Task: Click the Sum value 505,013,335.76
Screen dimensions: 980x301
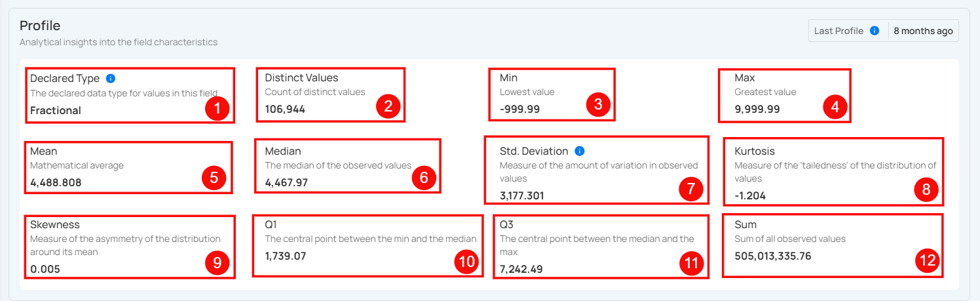Action: coord(772,256)
